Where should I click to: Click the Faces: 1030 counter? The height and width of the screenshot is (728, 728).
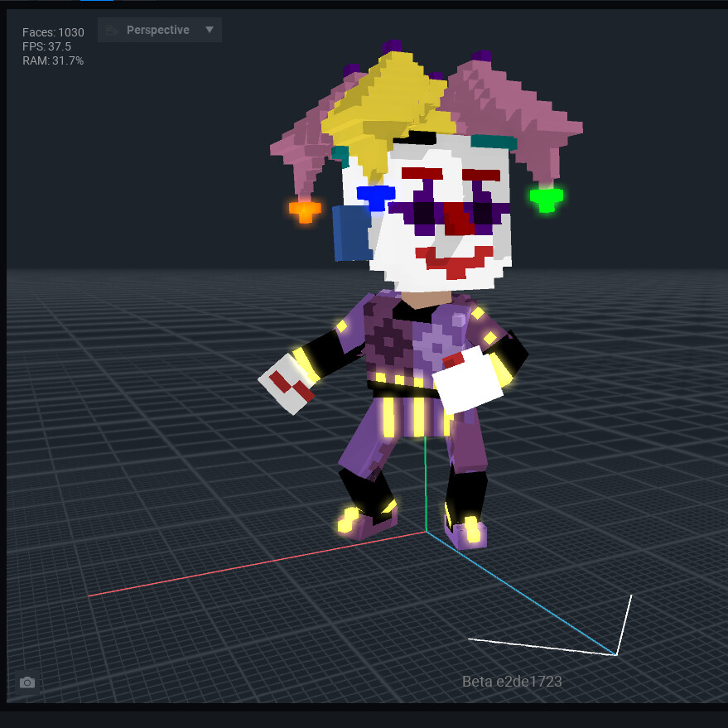(53, 31)
